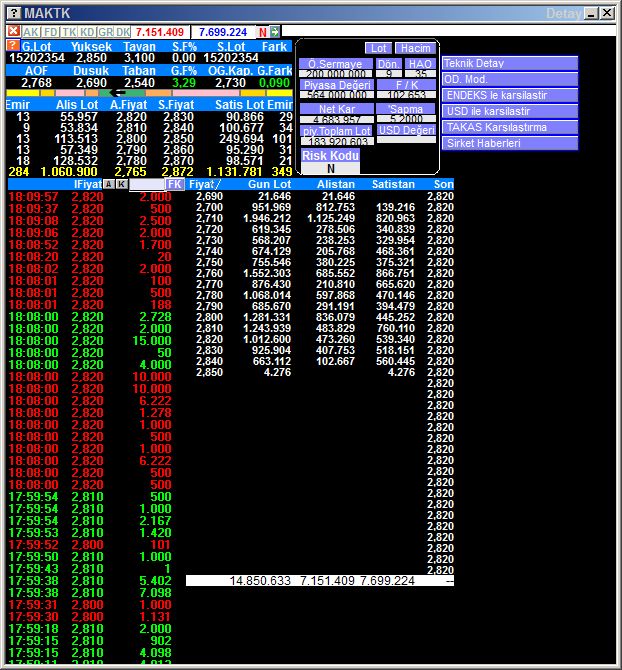Switch to the Lot view
Image resolution: width=622 pixels, height=670 pixels.
click(378, 48)
